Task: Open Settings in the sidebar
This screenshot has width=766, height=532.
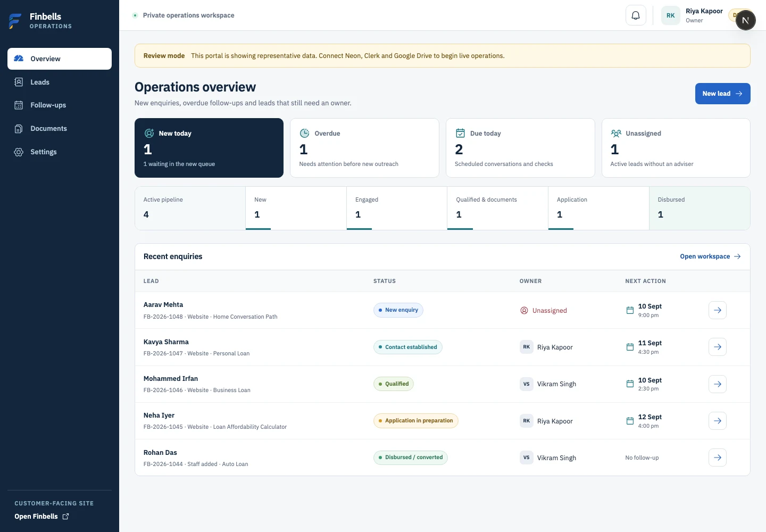Action: coord(60,152)
